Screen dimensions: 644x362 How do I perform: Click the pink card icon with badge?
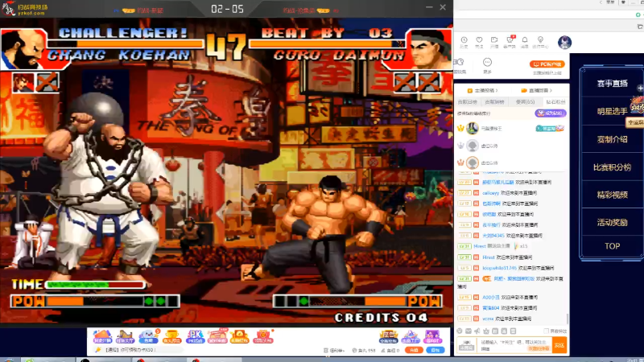click(218, 336)
